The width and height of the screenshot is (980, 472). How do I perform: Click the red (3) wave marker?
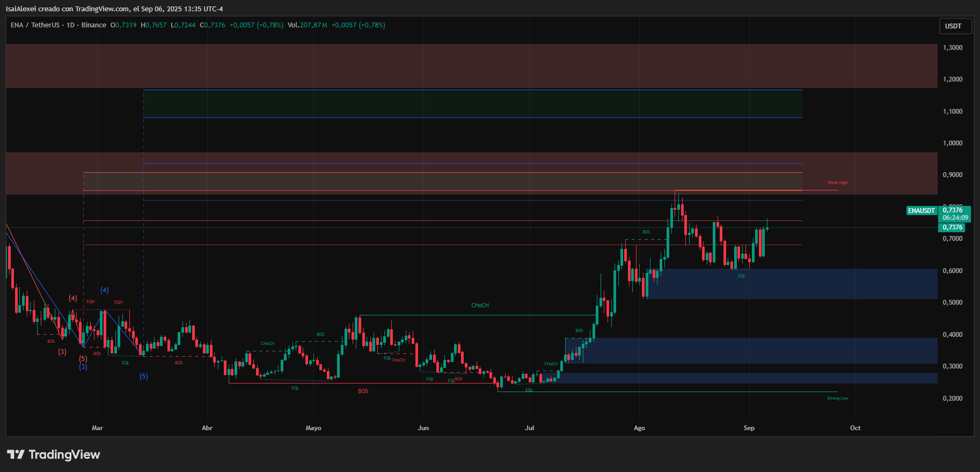(62, 352)
